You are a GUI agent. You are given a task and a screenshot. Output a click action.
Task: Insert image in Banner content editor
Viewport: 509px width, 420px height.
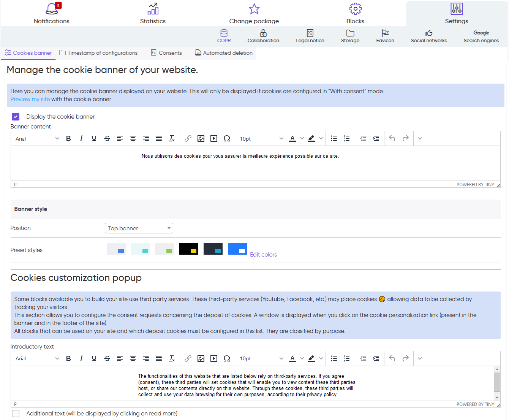(x=201, y=138)
